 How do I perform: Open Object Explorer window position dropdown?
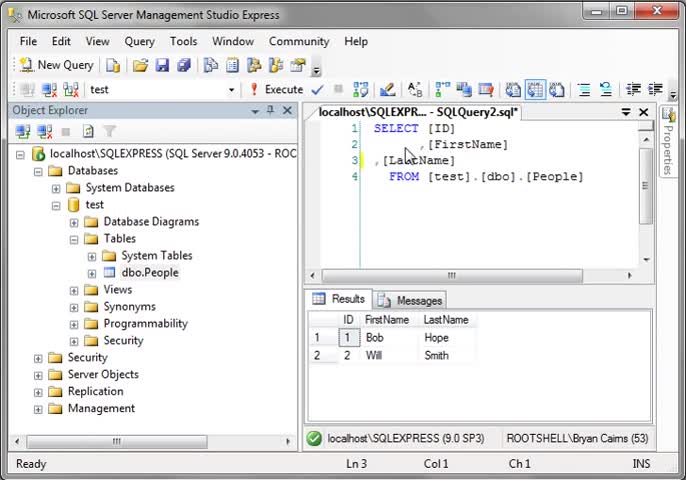pyautogui.click(x=255, y=111)
